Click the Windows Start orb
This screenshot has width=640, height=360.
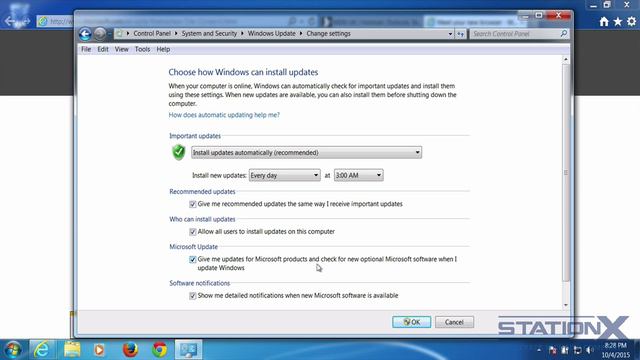[x=13, y=350]
